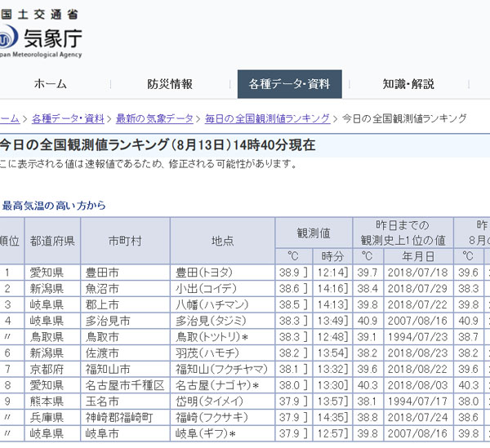Screen dimensions: 490x448
Task: Click the 観測値 column header
Action: (x=314, y=233)
